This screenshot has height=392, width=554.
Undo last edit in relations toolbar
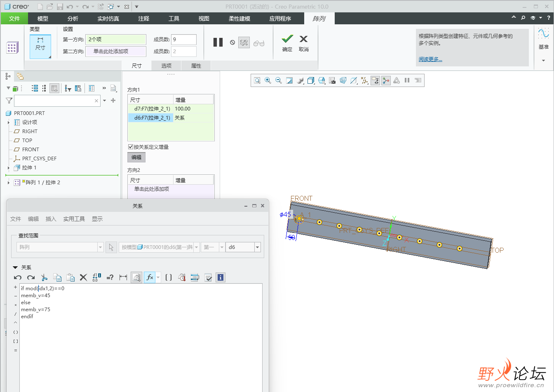pos(18,277)
